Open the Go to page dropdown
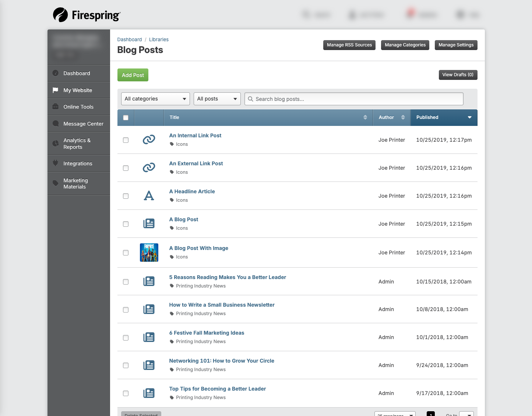This screenshot has width=532, height=416. [x=466, y=414]
